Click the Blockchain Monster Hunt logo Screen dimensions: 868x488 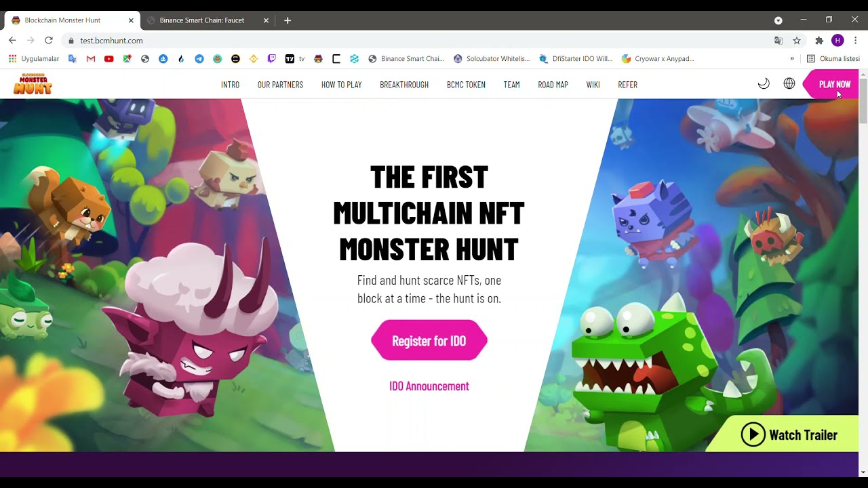(x=33, y=84)
